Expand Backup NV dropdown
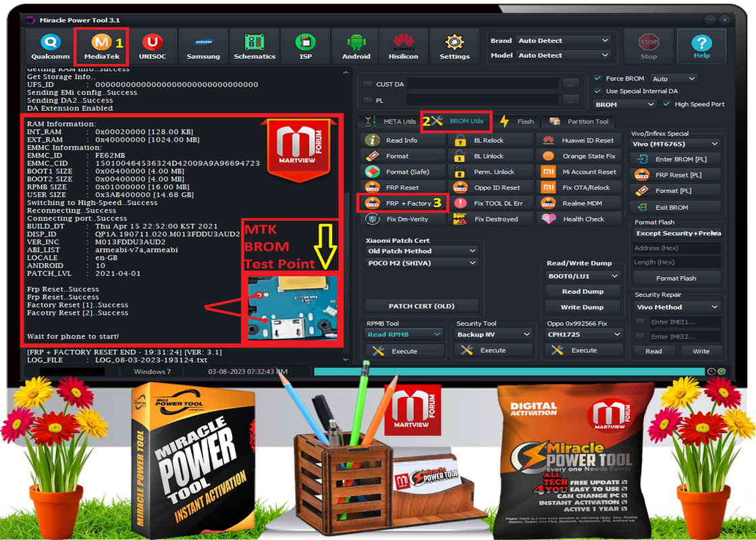 493,334
